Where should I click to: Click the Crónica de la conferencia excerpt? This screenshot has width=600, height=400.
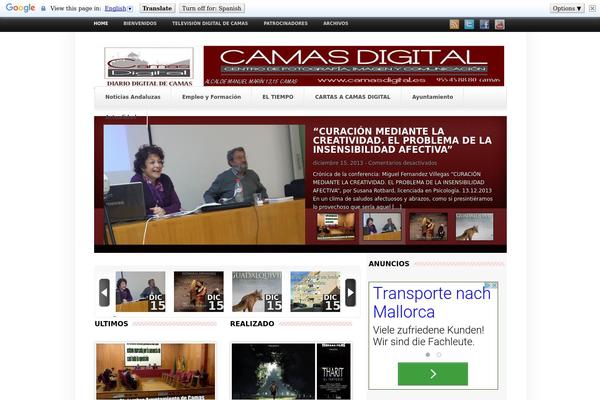click(403, 190)
